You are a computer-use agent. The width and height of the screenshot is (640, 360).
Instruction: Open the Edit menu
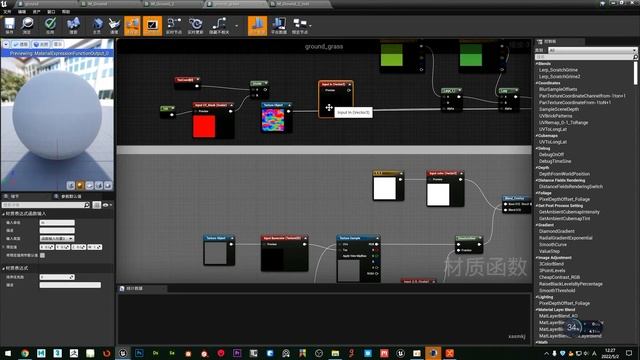pyautogui.click(x=22, y=12)
